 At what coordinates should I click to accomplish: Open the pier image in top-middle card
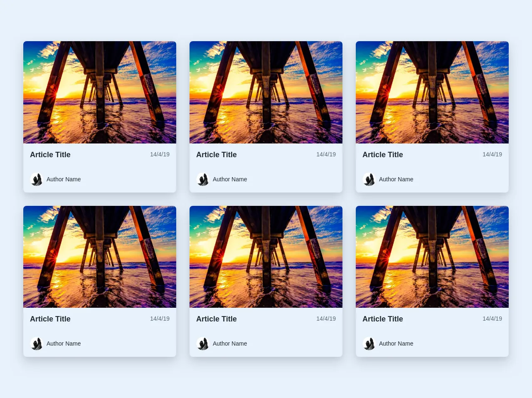(x=266, y=92)
